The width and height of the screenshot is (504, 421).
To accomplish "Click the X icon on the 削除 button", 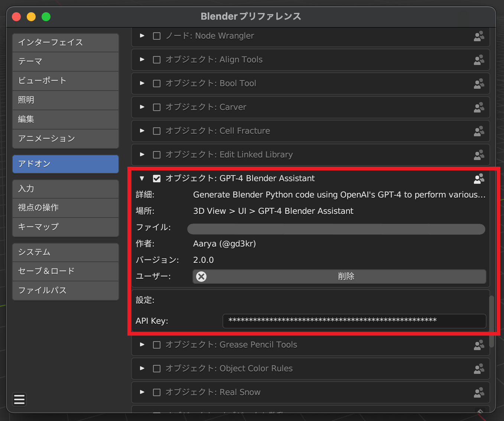I will (x=201, y=277).
